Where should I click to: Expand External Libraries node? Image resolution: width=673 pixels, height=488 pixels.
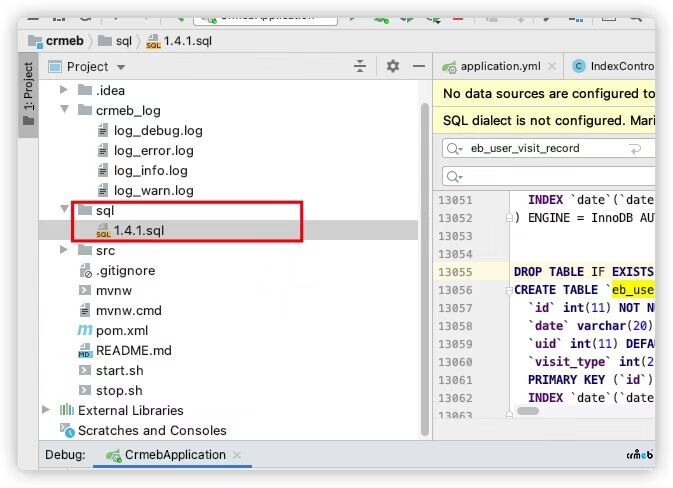46,410
